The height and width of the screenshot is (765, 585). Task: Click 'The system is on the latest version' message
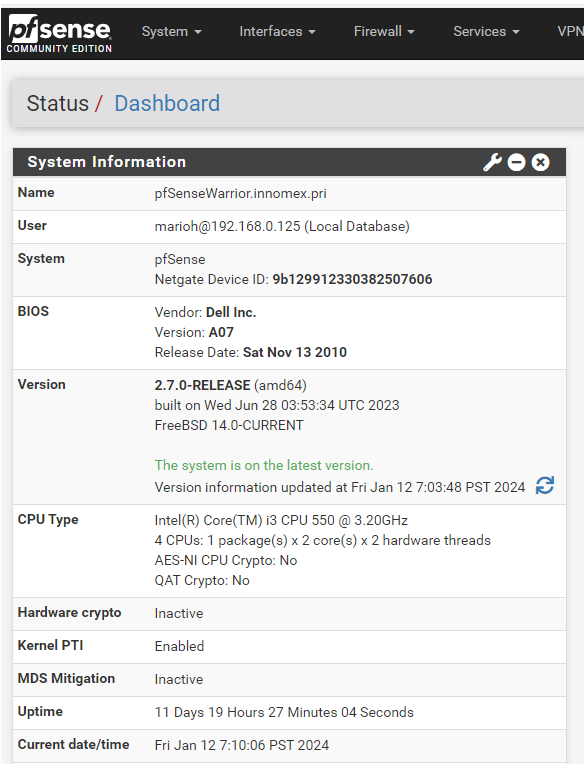(264, 465)
